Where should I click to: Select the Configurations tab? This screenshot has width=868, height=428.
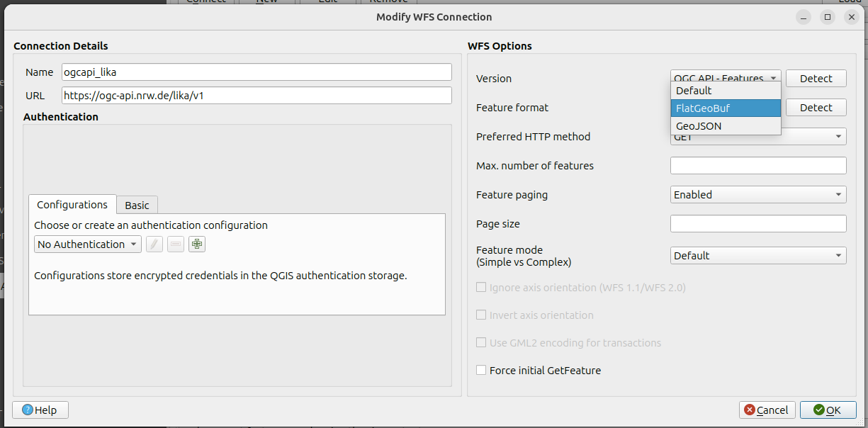pos(72,205)
